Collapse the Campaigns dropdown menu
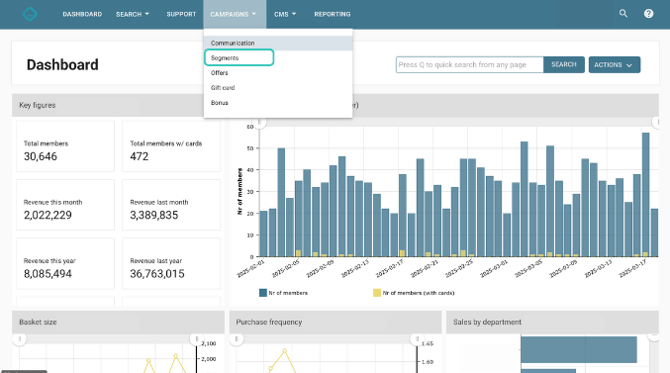This screenshot has height=373, width=670. tap(234, 14)
